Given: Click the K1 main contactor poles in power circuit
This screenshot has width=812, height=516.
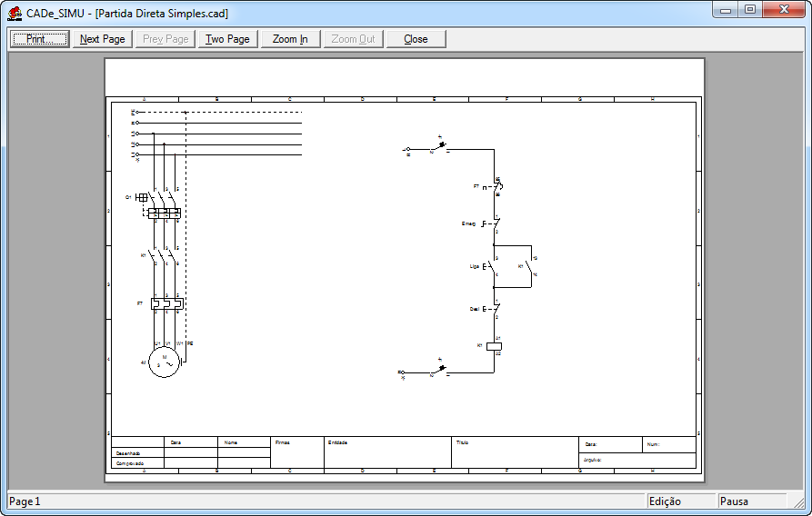Looking at the screenshot, I should point(164,257).
